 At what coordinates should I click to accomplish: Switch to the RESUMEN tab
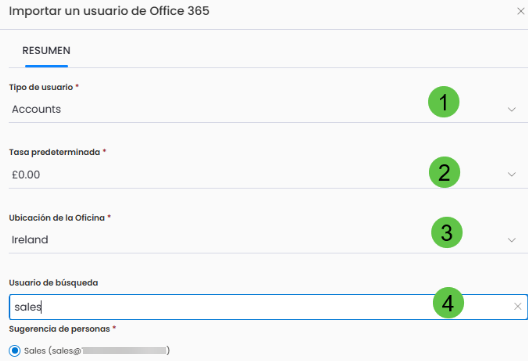[46, 51]
